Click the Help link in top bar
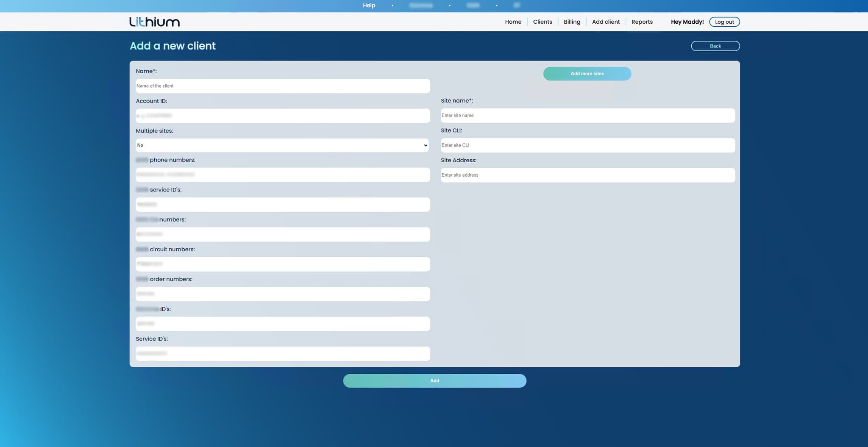The width and height of the screenshot is (868, 447). click(369, 6)
